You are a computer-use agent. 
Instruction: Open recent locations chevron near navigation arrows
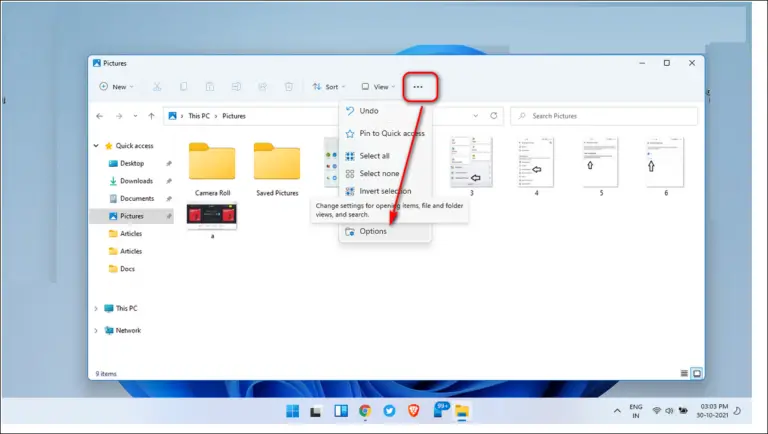pos(135,116)
